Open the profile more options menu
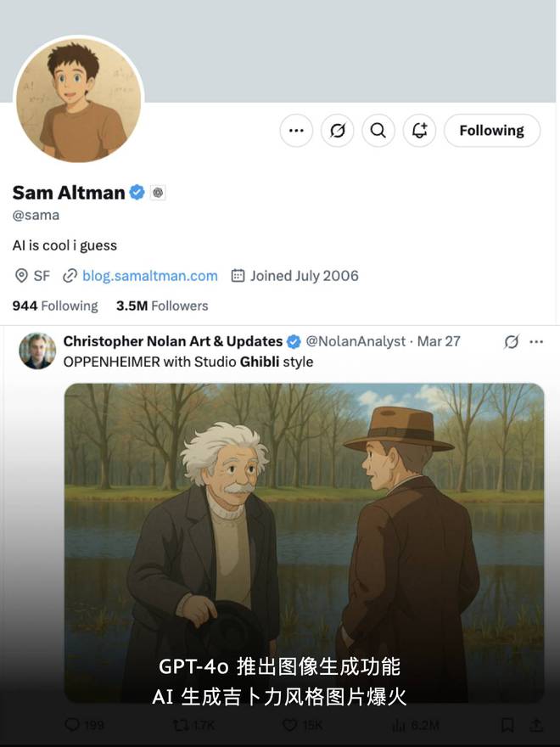Viewport: 560px width, 747px height. click(296, 131)
